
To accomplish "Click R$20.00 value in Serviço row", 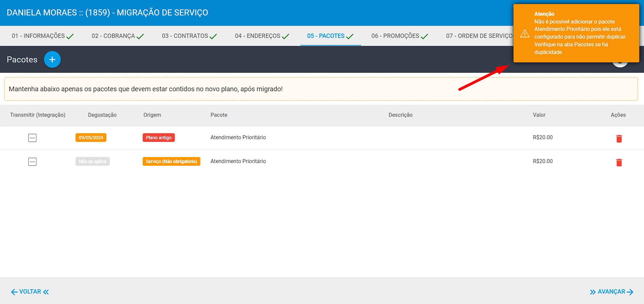I will click(x=543, y=161).
